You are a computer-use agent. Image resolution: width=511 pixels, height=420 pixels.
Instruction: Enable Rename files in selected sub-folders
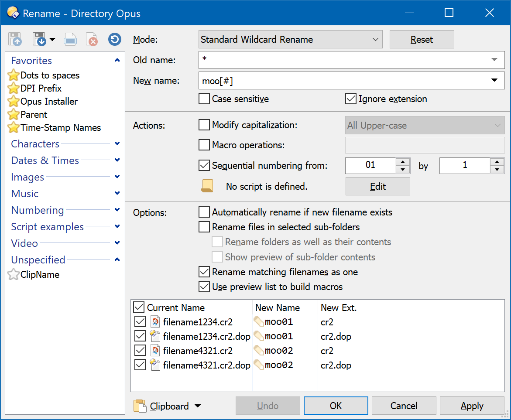click(204, 227)
